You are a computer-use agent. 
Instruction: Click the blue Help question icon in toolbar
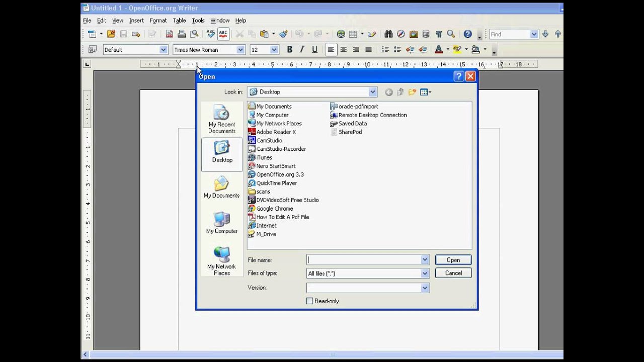(468, 34)
